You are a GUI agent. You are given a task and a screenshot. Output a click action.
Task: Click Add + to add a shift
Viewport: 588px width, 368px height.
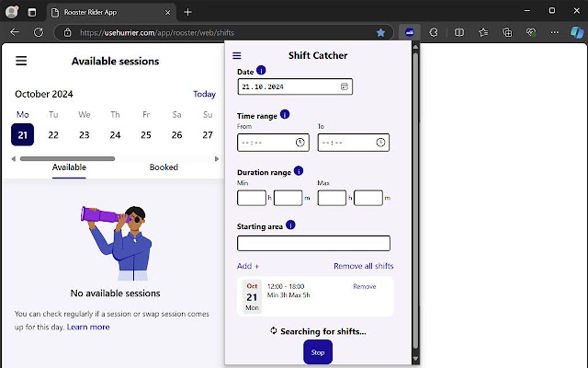[x=248, y=266]
